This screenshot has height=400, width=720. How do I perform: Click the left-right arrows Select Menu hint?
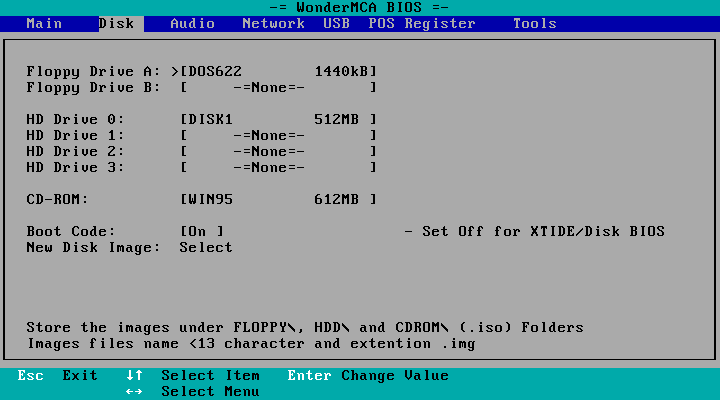193,392
